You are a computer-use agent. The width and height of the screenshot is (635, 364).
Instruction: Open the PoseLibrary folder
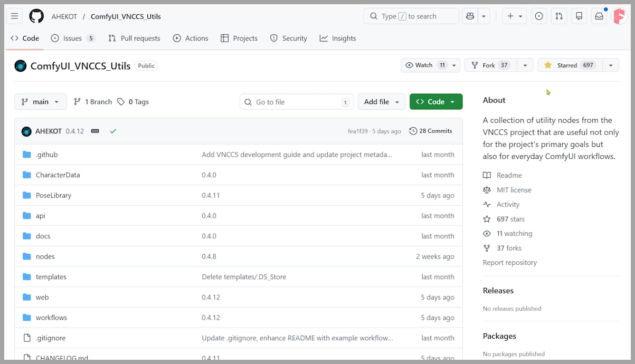point(53,195)
